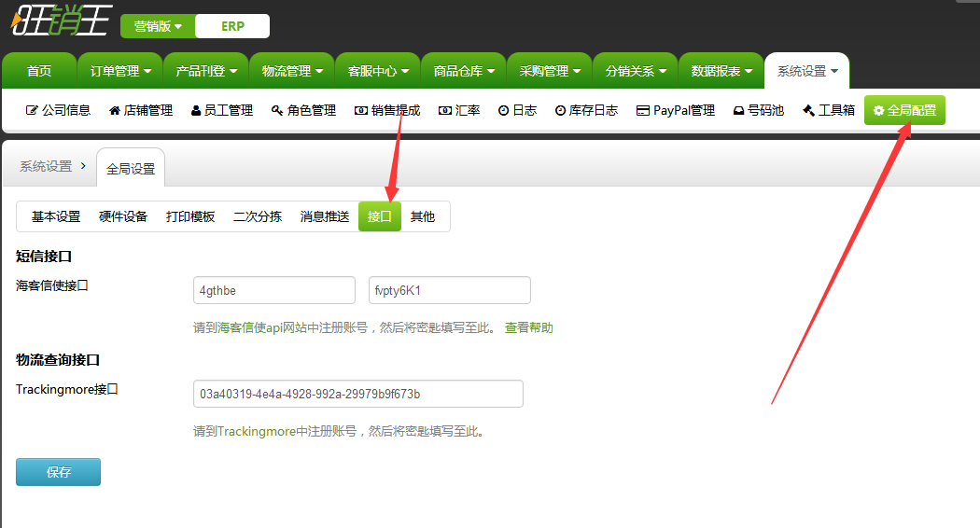Open 号码池 number pool item
The image size is (980, 528).
click(x=759, y=111)
